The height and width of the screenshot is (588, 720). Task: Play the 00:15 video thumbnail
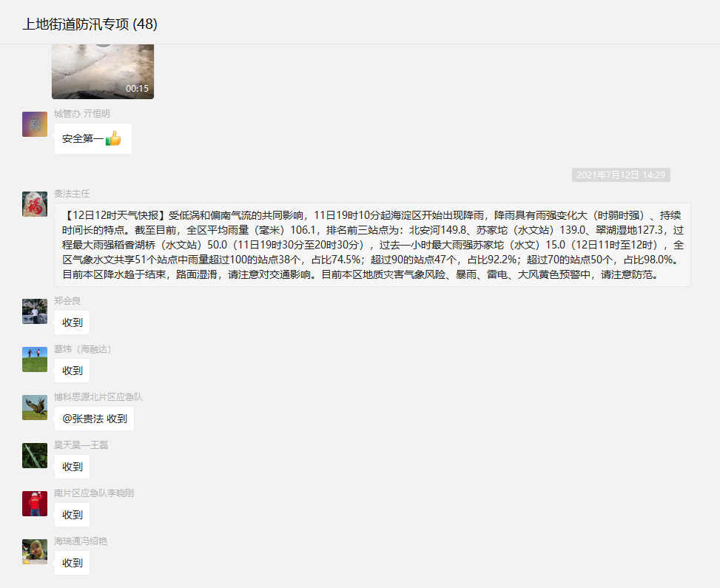pos(103,71)
